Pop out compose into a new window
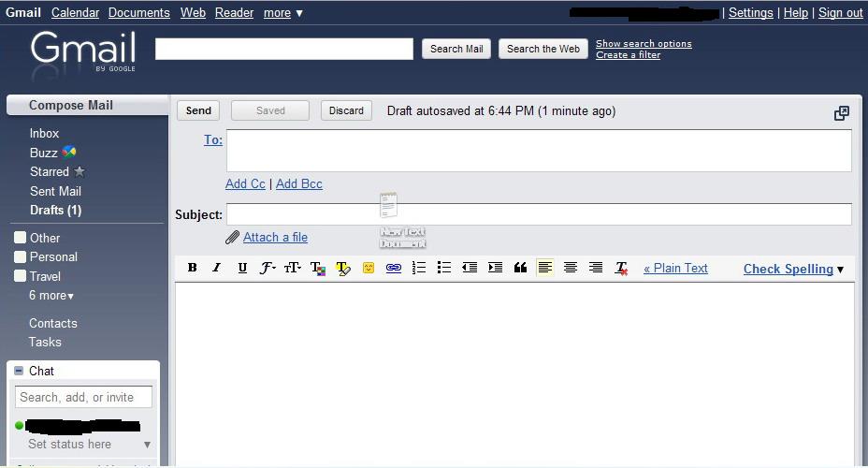This screenshot has width=868, height=468. [x=842, y=113]
